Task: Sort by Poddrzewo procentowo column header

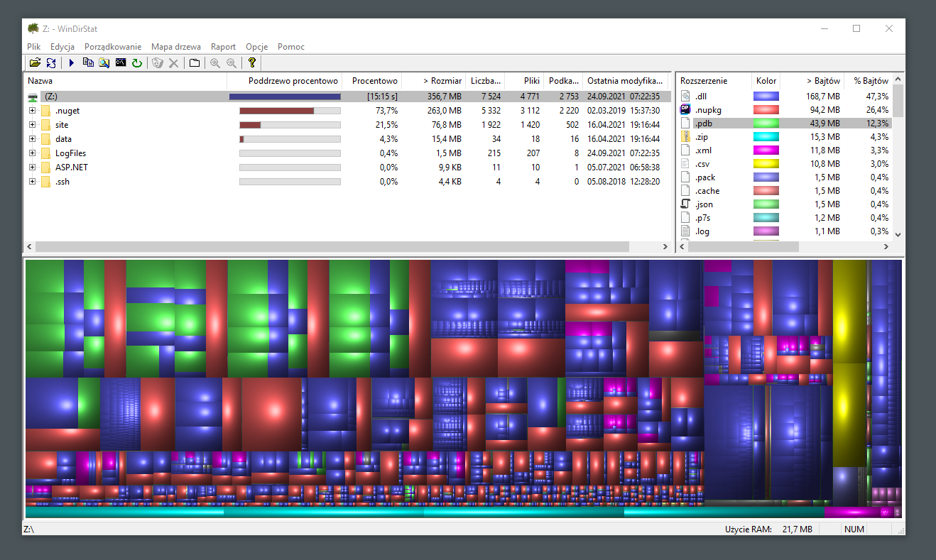Action: coord(284,81)
